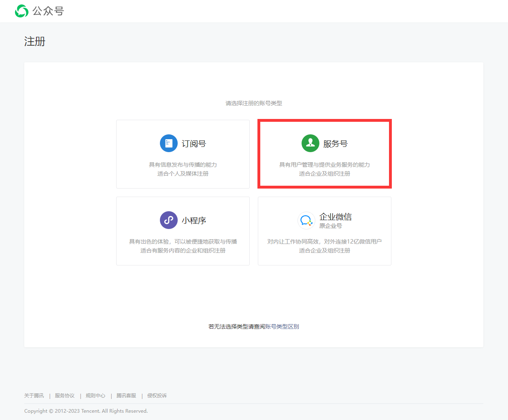Pick the 小程序 card title
The height and width of the screenshot is (420, 508).
point(194,221)
